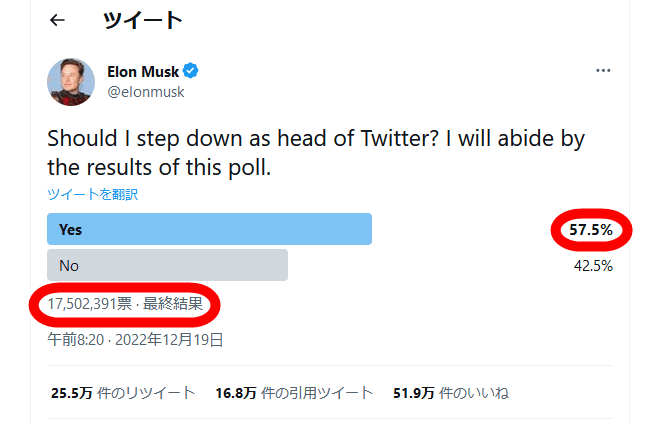View the 16.8万 件の引用ツイート list
This screenshot has width=651, height=424.
pyautogui.click(x=294, y=393)
